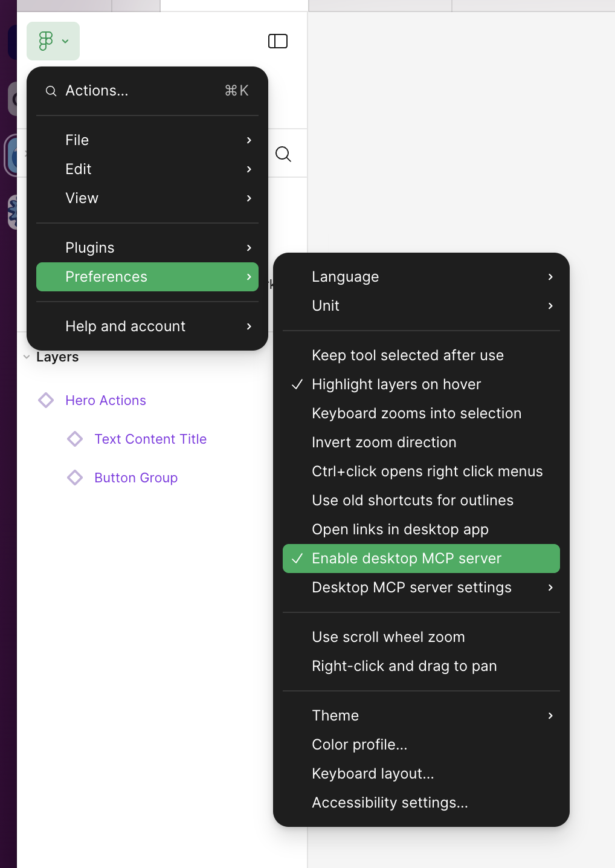Open the Plugins submenu
Image resolution: width=615 pixels, height=868 pixels.
[89, 247]
